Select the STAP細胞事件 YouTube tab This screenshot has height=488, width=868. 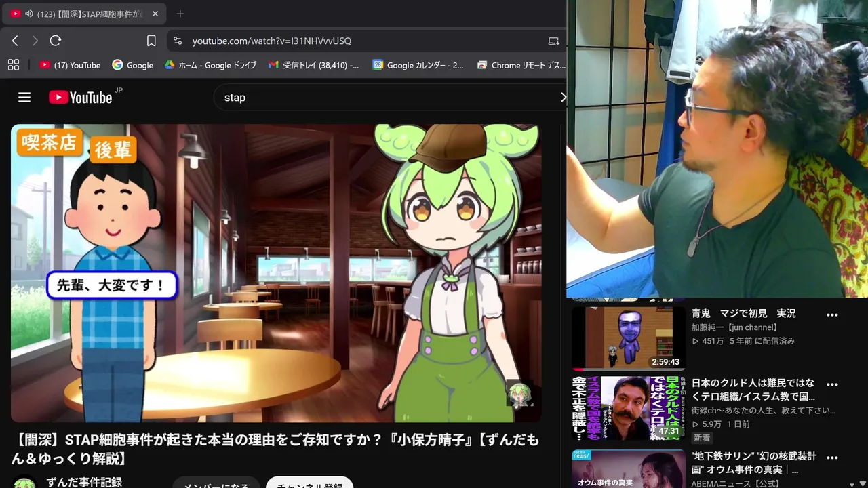point(83,14)
